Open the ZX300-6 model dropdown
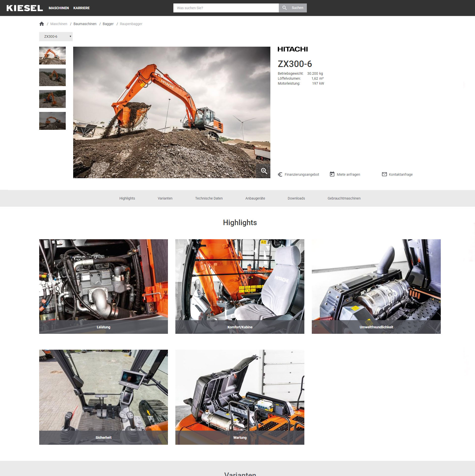475x476 pixels. [x=56, y=36]
